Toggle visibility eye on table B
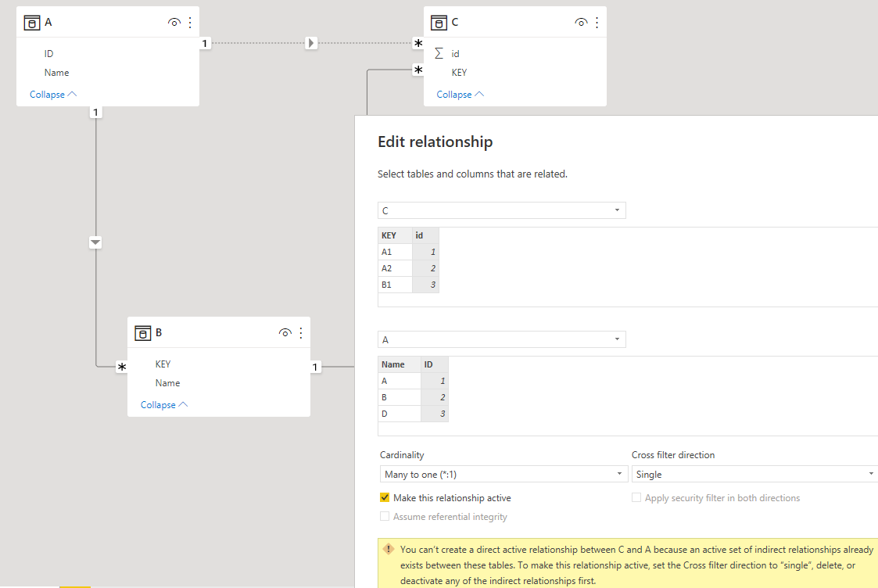The height and width of the screenshot is (588, 878). pyautogui.click(x=285, y=332)
